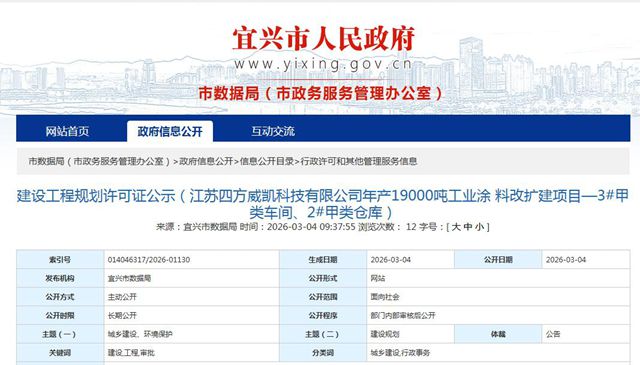Image resolution: width=640 pixels, height=365 pixels.
Task: Open 信息公开目录 breadcrumb link
Action: (267, 161)
